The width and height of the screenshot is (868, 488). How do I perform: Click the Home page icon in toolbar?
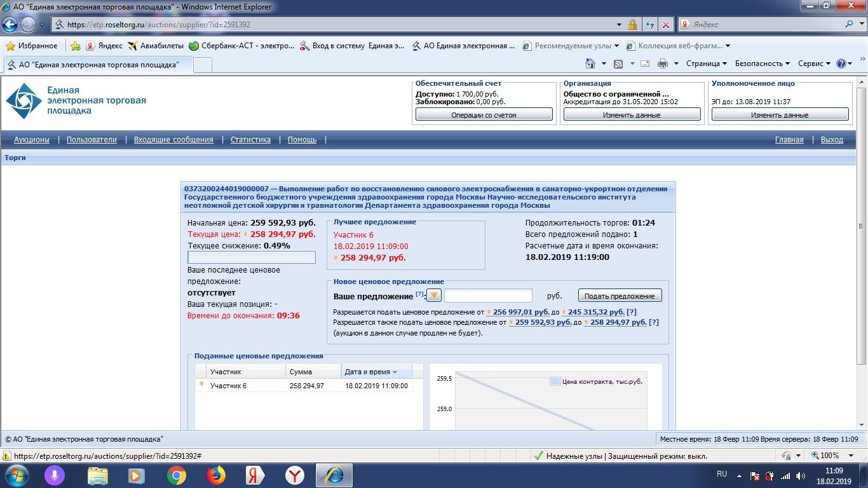(x=590, y=64)
